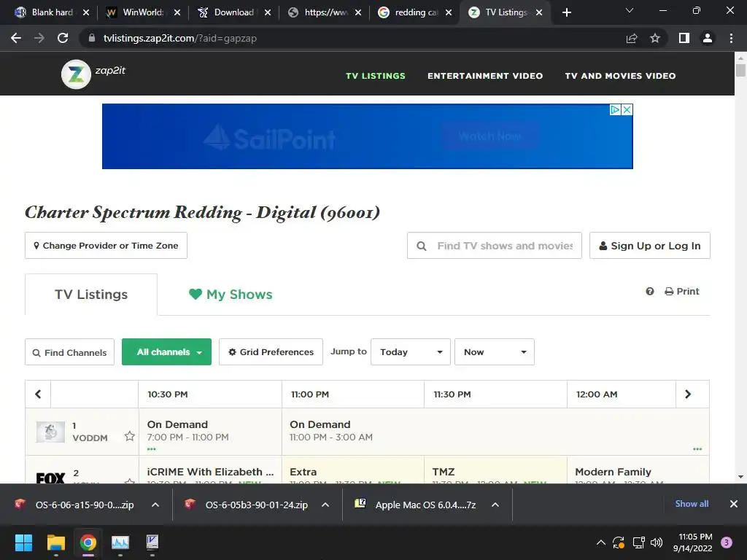The width and height of the screenshot is (747, 560).
Task: Focus Find TV shows and movies search field
Action: pyautogui.click(x=495, y=245)
